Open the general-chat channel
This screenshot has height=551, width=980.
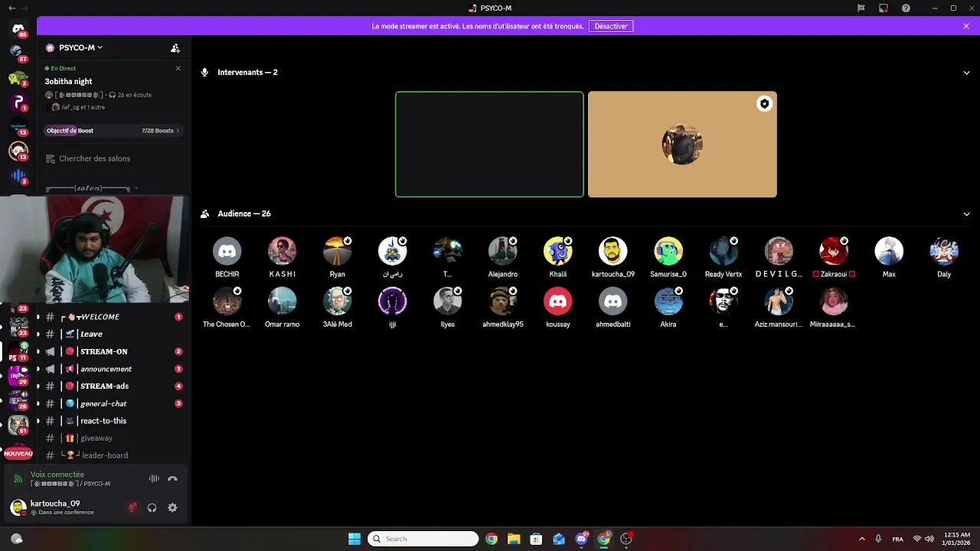[113, 403]
